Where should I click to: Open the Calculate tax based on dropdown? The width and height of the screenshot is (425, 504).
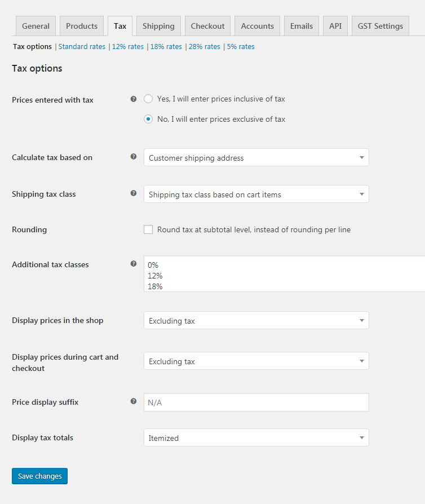(256, 158)
